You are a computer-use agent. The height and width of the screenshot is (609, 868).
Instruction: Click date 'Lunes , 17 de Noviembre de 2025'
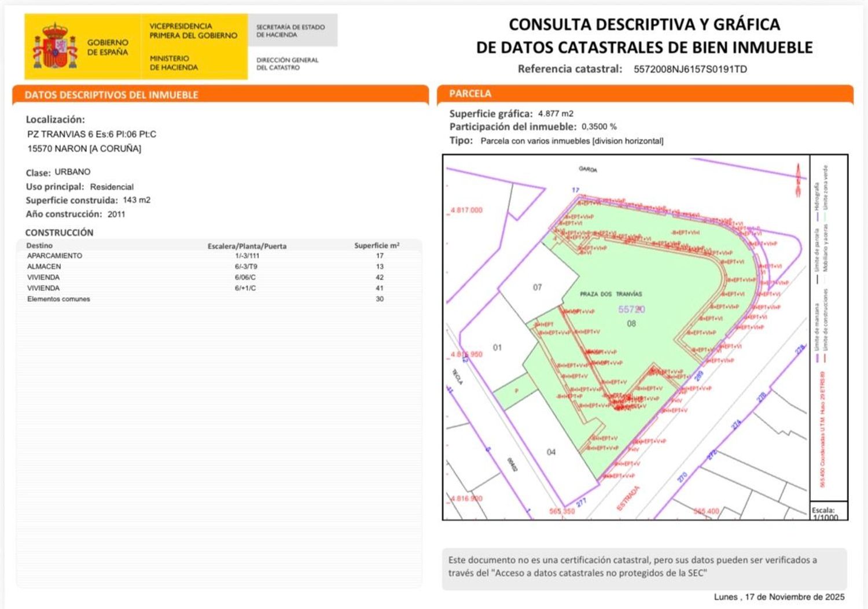pos(779,597)
